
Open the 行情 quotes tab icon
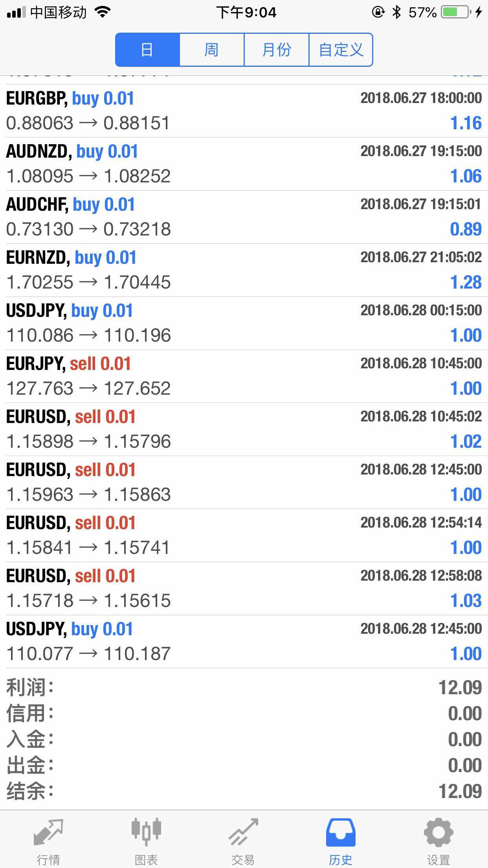coord(48,832)
